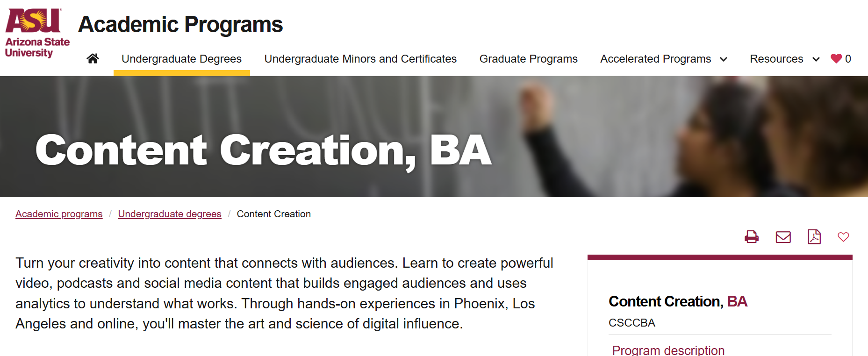This screenshot has height=356, width=868.
Task: Go to Graduate Programs
Action: coord(529,59)
